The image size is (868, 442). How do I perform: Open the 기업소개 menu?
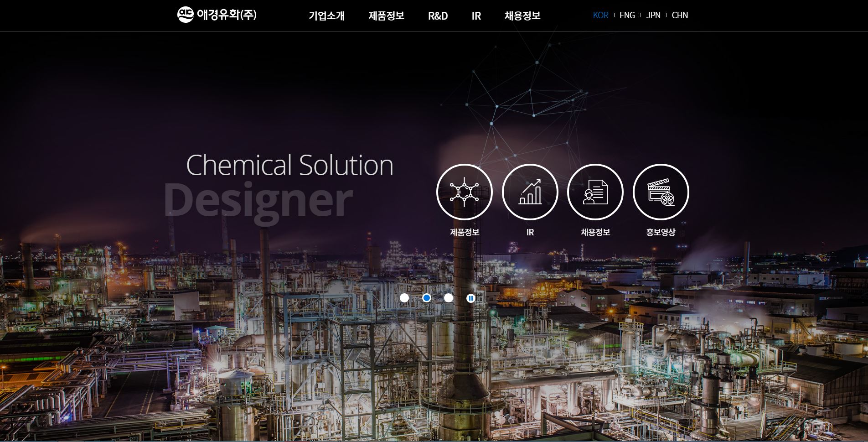coord(326,16)
